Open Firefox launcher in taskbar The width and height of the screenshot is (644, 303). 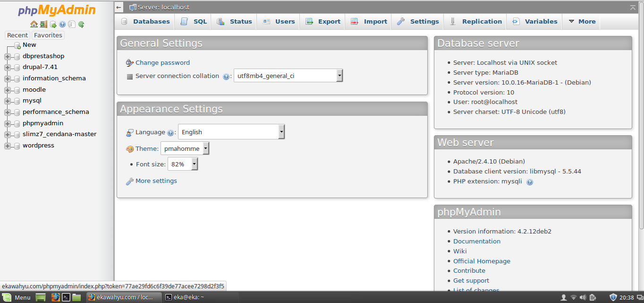pos(56,297)
